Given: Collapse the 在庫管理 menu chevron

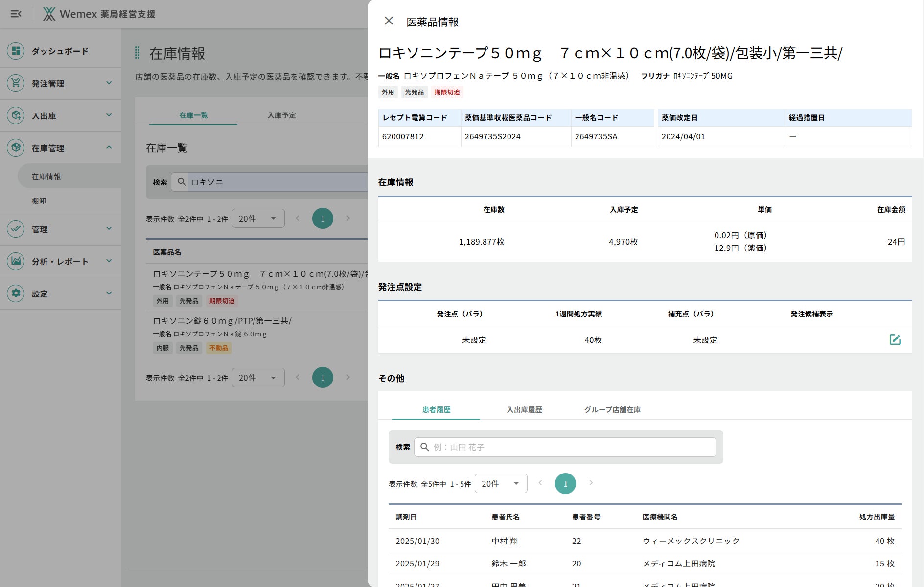Looking at the screenshot, I should coord(109,147).
